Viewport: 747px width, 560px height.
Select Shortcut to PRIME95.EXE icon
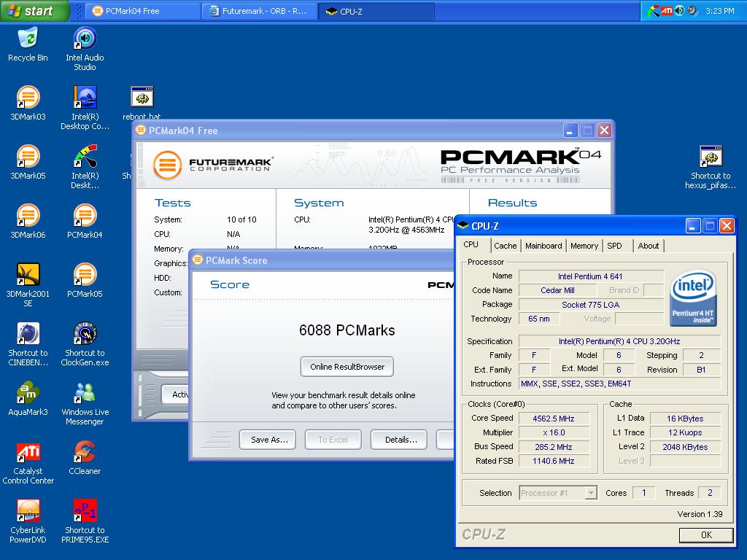pos(85,521)
